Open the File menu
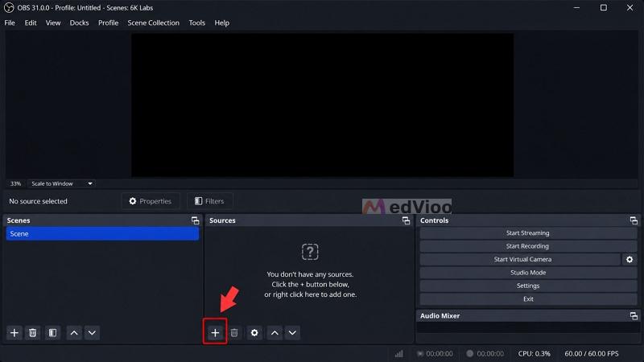Screen dimensions: 644x362 click(10, 23)
